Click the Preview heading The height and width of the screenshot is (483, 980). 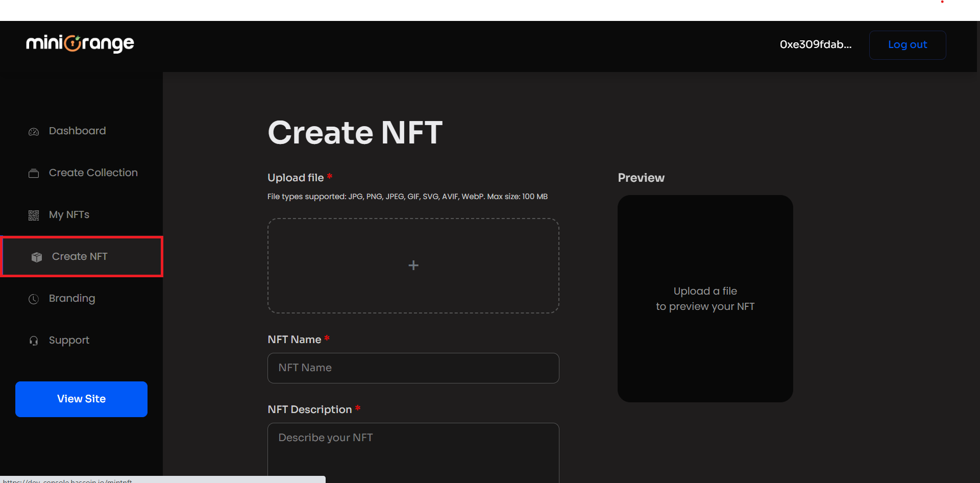[x=641, y=178]
